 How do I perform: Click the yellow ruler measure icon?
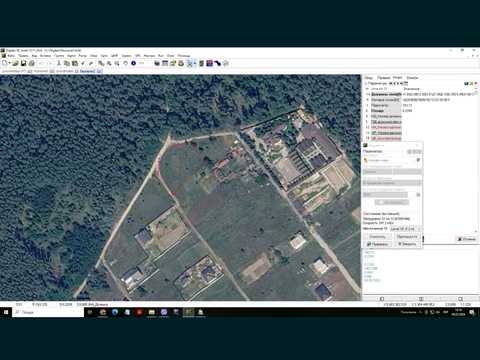[x=142, y=63]
